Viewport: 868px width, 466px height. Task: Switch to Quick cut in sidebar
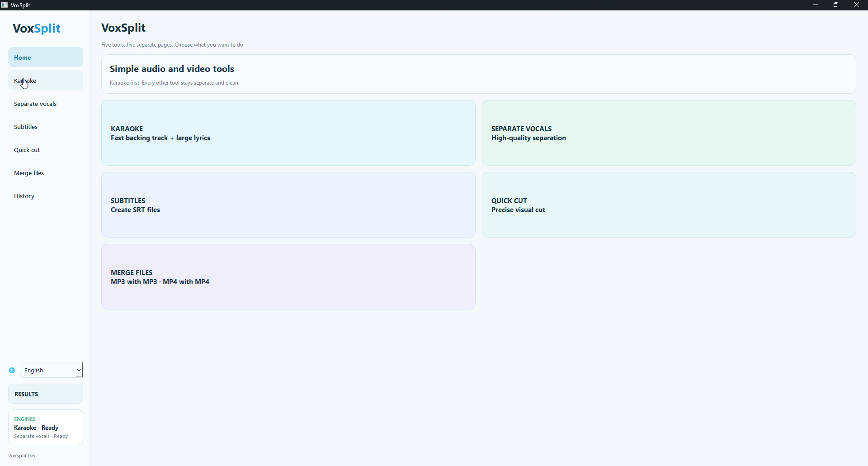click(x=46, y=150)
